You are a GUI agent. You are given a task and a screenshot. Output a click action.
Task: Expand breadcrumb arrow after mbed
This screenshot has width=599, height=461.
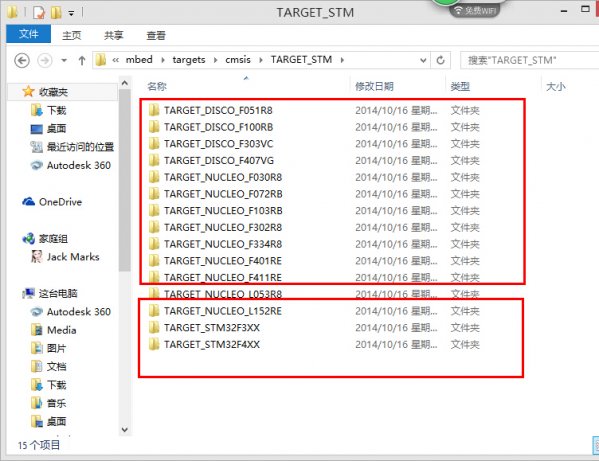[163, 60]
